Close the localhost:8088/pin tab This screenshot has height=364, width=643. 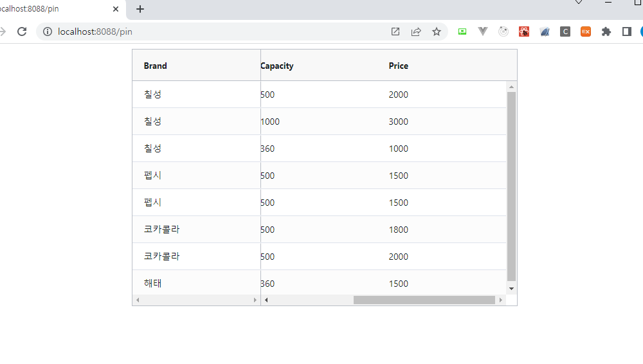pos(116,9)
